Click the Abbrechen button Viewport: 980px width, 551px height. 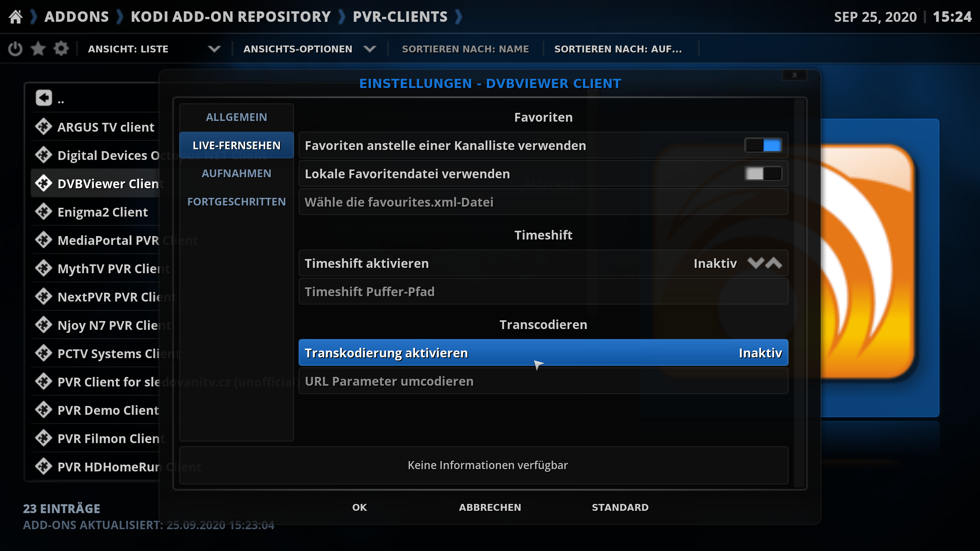pyautogui.click(x=490, y=507)
